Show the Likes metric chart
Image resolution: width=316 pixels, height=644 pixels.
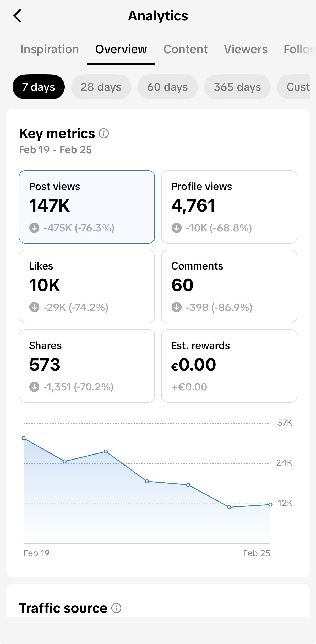coord(87,286)
